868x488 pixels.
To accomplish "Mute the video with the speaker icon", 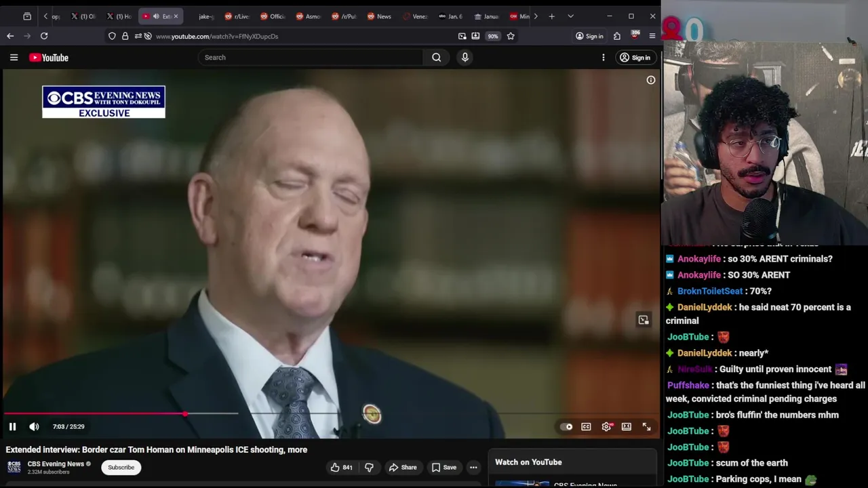I will 34,426.
